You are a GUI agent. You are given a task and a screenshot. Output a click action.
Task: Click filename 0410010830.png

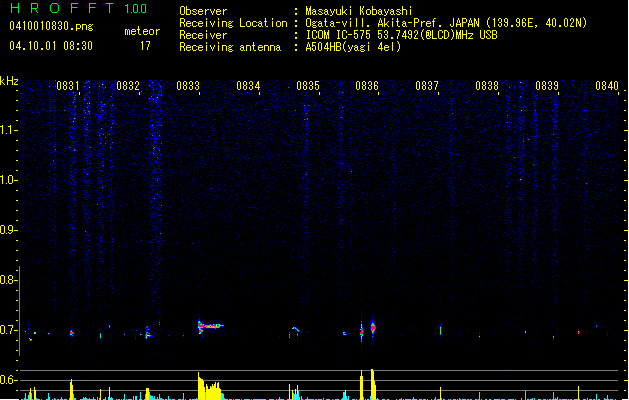tap(51, 26)
